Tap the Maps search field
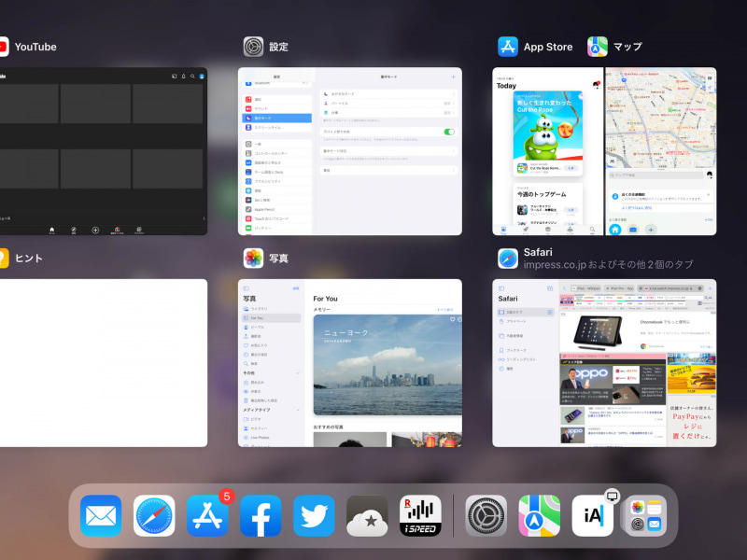Image resolution: width=747 pixels, height=560 pixels. (x=655, y=175)
